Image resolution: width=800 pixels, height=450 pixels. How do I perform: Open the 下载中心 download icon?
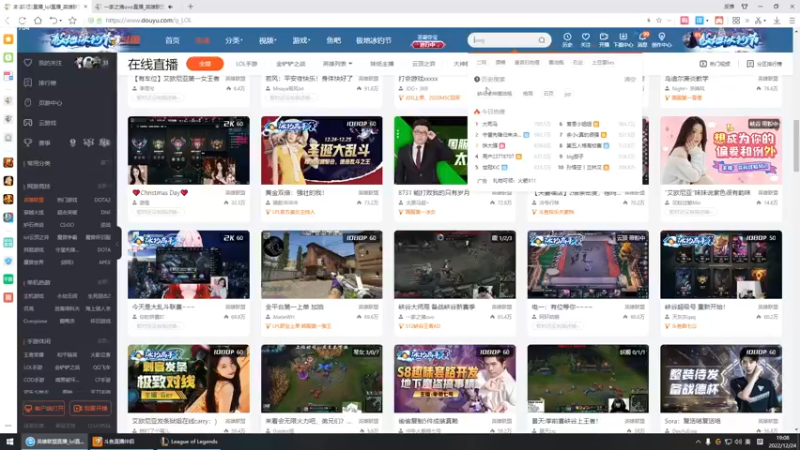[623, 40]
